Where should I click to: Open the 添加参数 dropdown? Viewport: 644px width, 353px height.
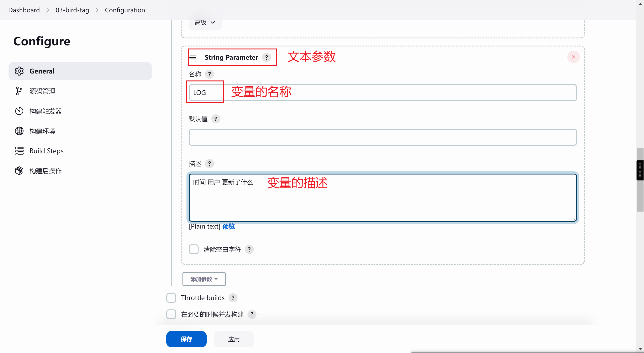click(204, 279)
